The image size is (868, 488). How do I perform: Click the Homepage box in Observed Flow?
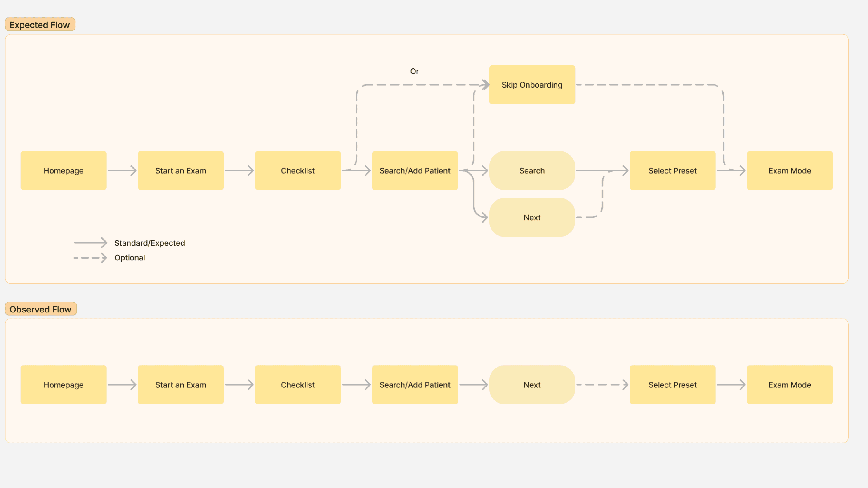pos(63,385)
